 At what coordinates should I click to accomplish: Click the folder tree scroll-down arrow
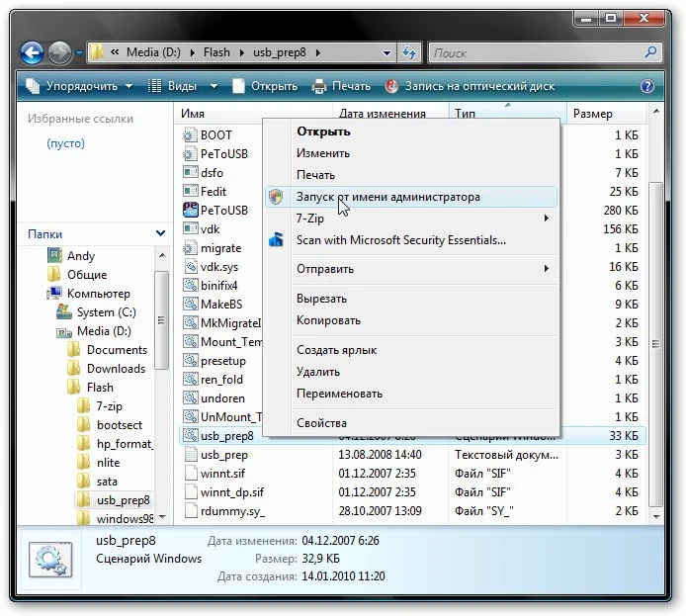[162, 517]
